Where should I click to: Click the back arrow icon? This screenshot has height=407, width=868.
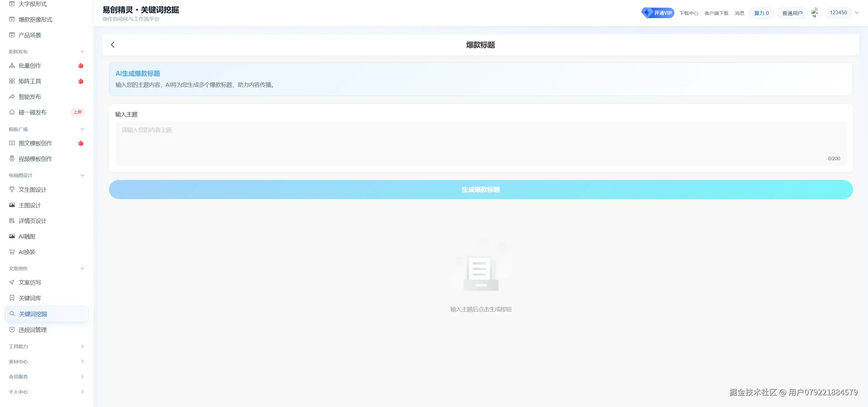click(113, 45)
